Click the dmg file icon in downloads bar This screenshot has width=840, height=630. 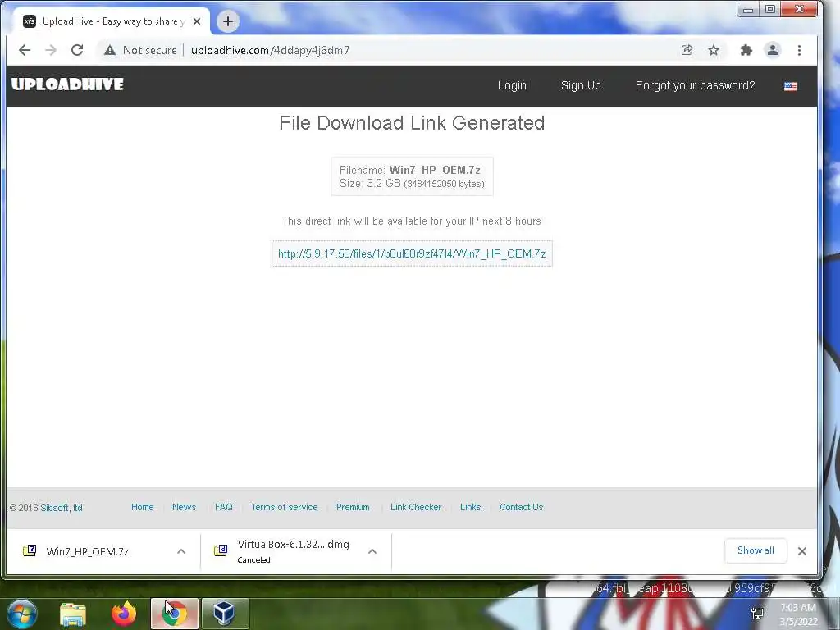[221, 550]
